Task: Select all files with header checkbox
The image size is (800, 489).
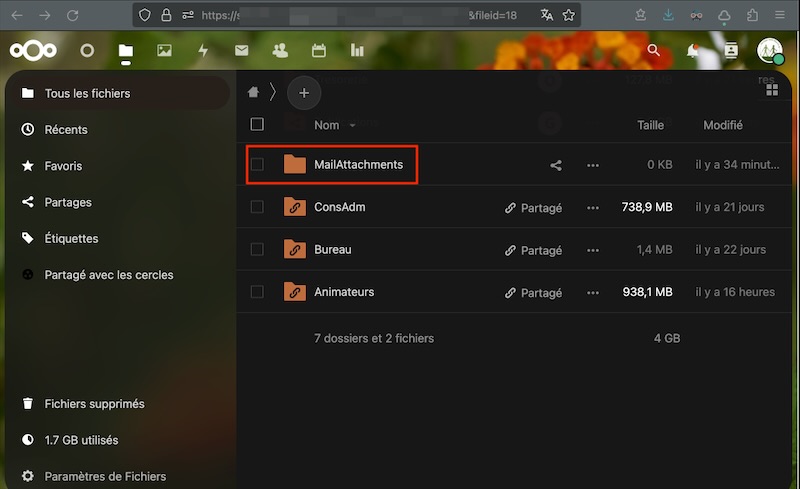Action: coord(257,125)
